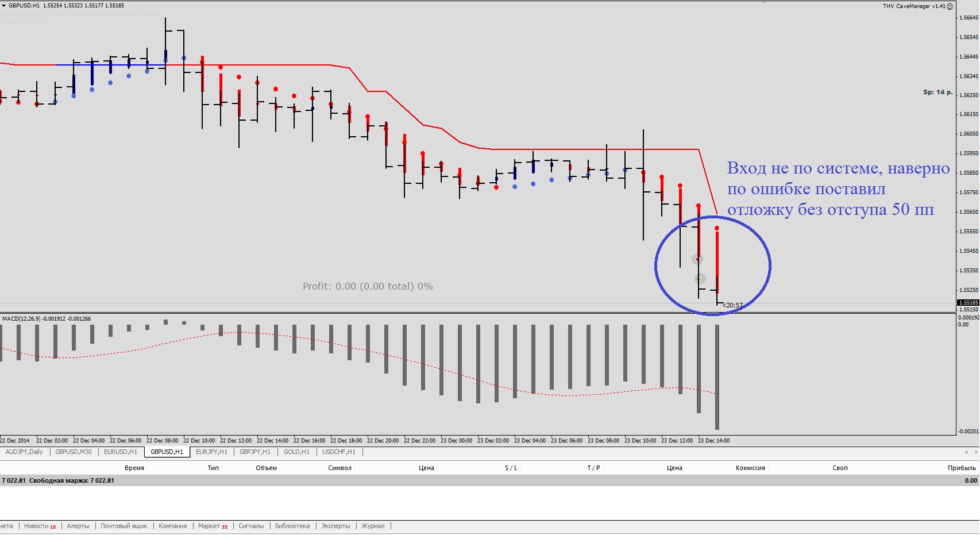The width and height of the screenshot is (980, 535).
Task: Open the Библиотека terminal tab
Action: pos(292,526)
